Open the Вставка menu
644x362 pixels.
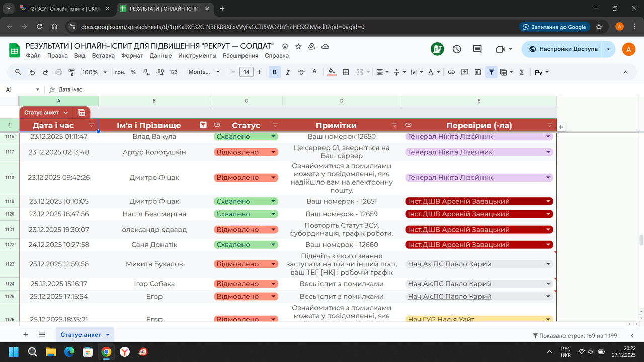point(103,56)
